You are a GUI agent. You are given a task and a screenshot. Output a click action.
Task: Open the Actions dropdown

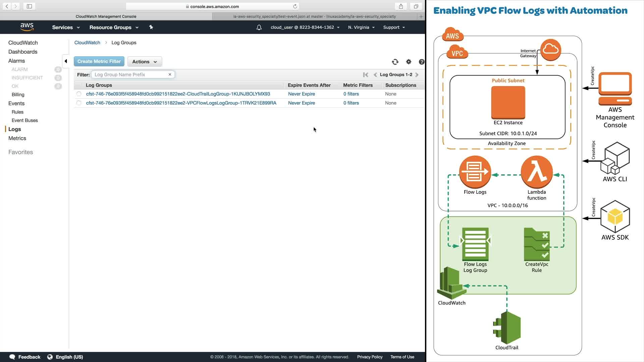click(x=145, y=62)
